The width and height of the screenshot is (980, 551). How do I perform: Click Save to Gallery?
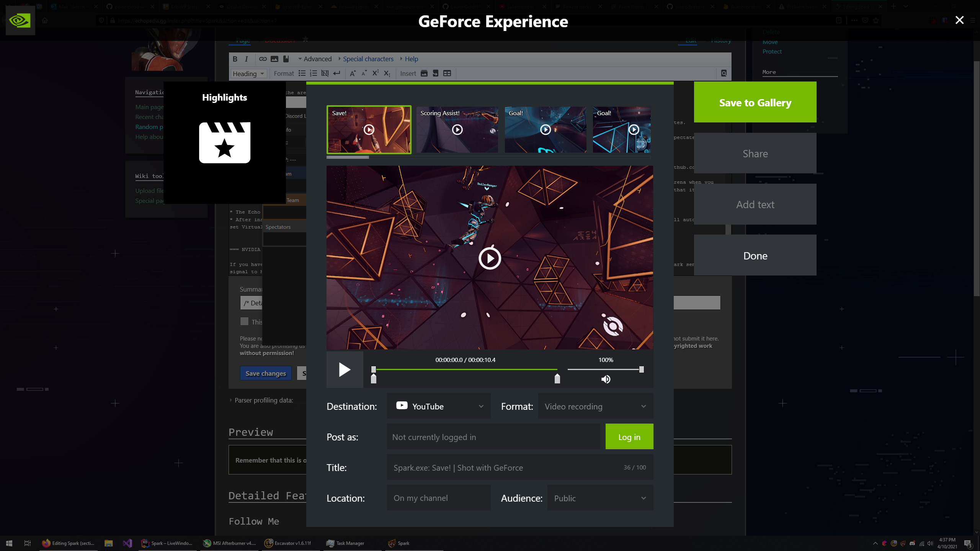[x=755, y=102]
